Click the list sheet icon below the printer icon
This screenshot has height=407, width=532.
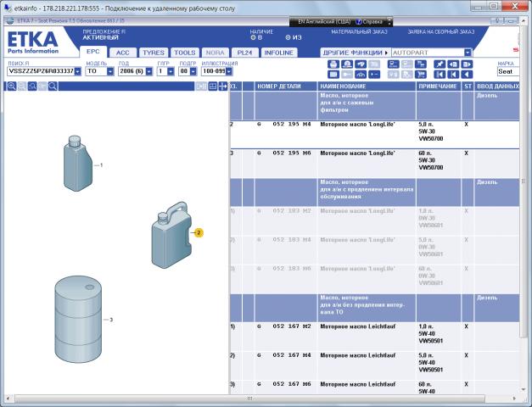point(333,75)
